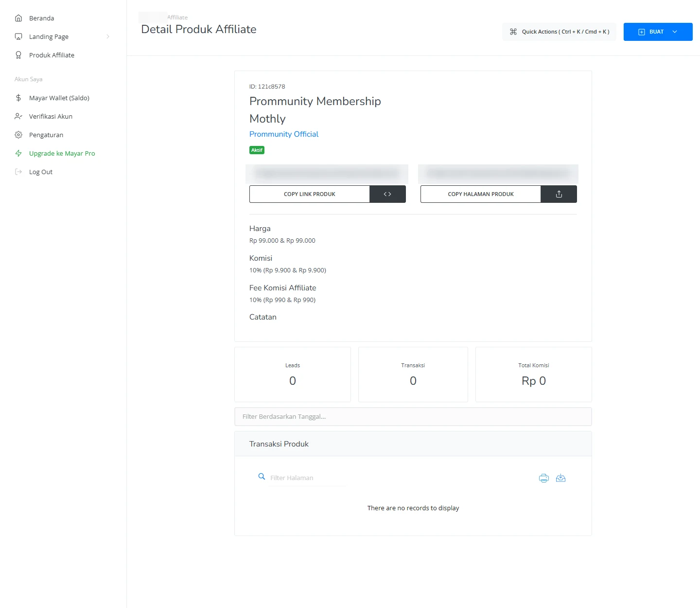The image size is (700, 608).
Task: Click the search magnifier icon
Action: tap(262, 477)
